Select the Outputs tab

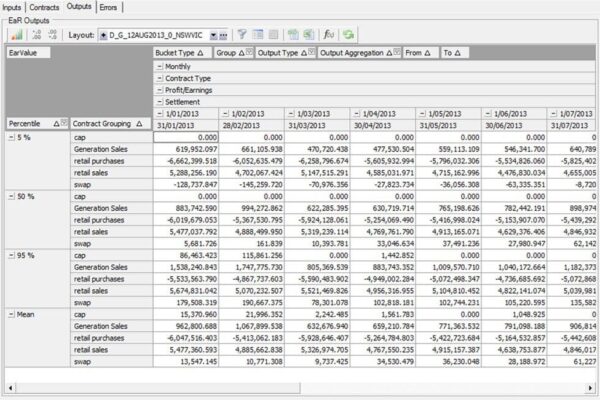point(79,7)
